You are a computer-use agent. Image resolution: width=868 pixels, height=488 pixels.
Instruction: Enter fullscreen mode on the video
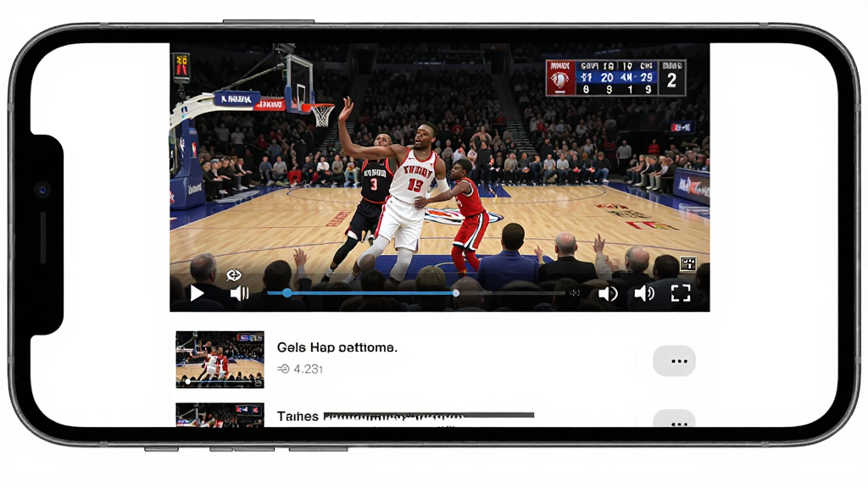[x=681, y=292]
